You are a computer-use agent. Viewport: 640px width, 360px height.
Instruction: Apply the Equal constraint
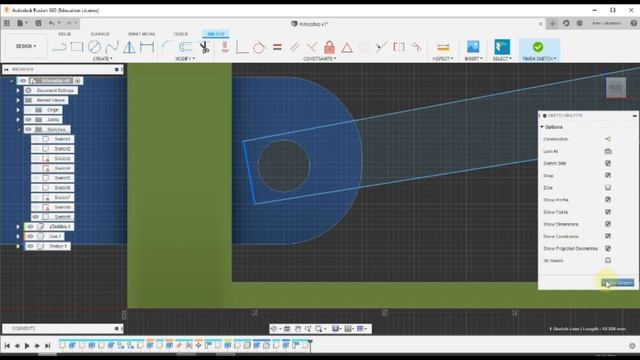click(x=278, y=47)
